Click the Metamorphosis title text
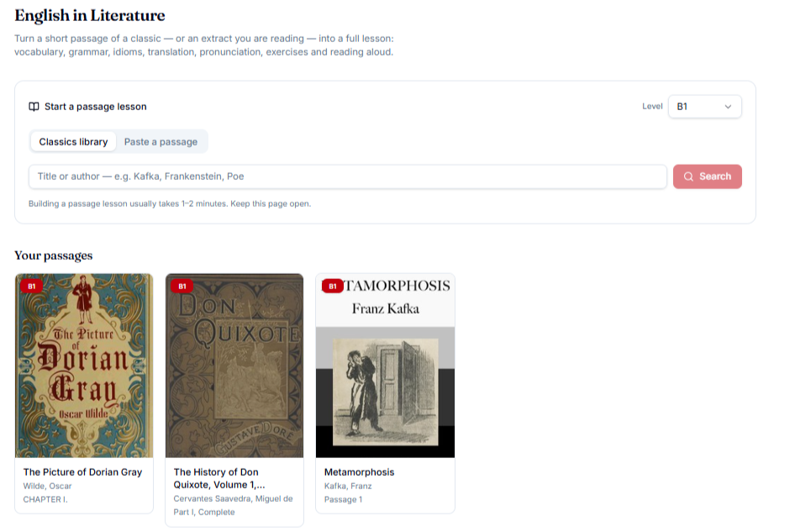 359,472
